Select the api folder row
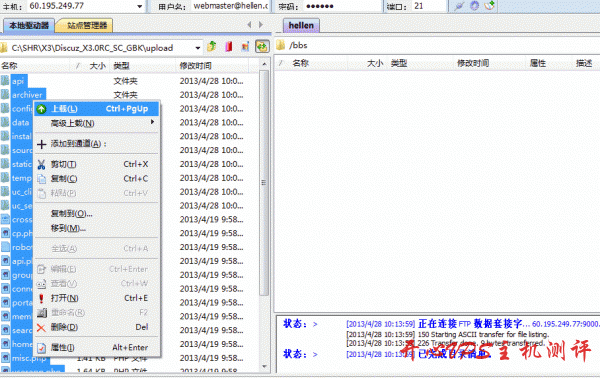 point(129,81)
